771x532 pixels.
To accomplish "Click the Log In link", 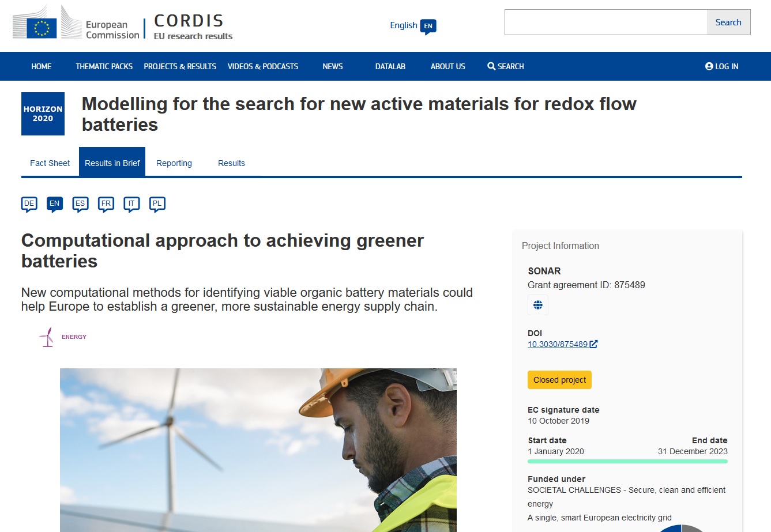I will [721, 66].
